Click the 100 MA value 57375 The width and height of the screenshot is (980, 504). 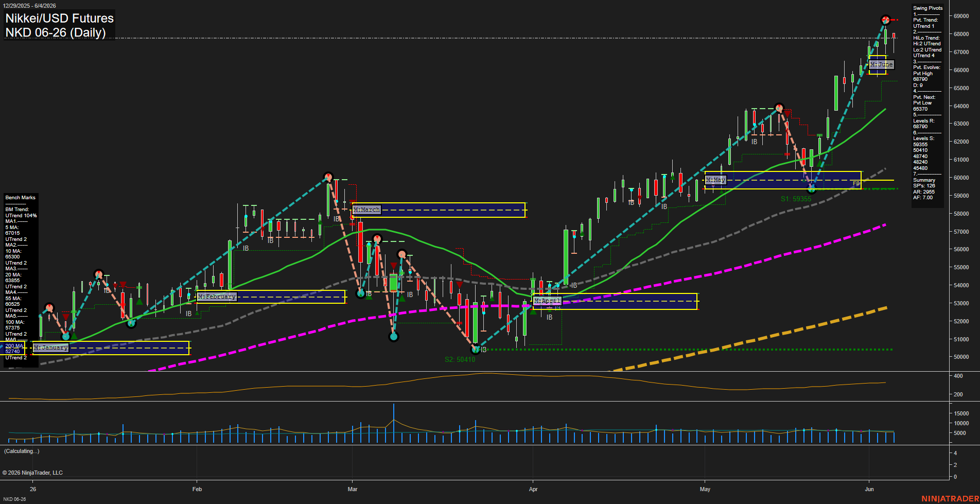coord(12,328)
